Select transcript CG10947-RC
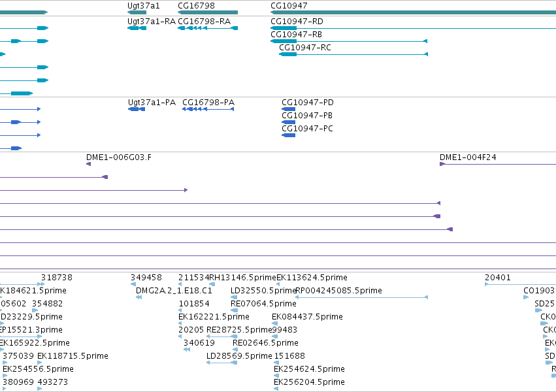 pos(353,54)
